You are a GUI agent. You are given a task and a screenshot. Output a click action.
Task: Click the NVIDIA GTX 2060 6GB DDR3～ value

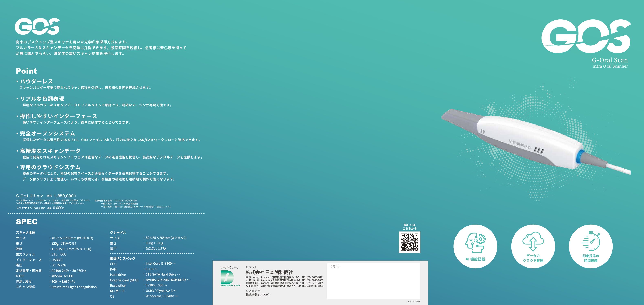pos(168,280)
